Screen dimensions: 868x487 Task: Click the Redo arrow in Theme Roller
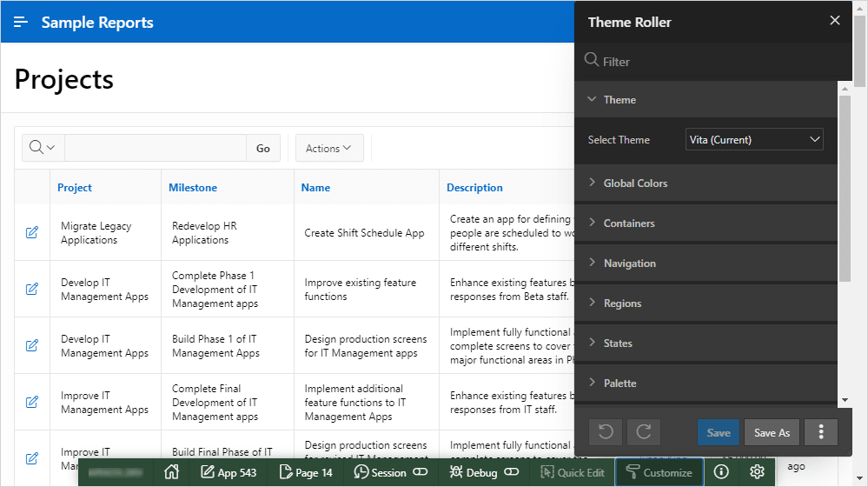(x=644, y=432)
